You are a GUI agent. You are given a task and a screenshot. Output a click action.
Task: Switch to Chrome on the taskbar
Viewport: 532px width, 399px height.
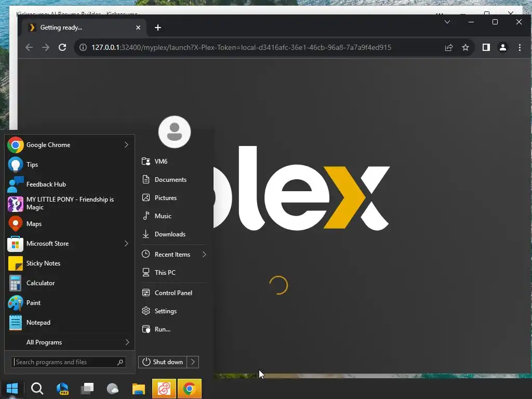click(189, 389)
